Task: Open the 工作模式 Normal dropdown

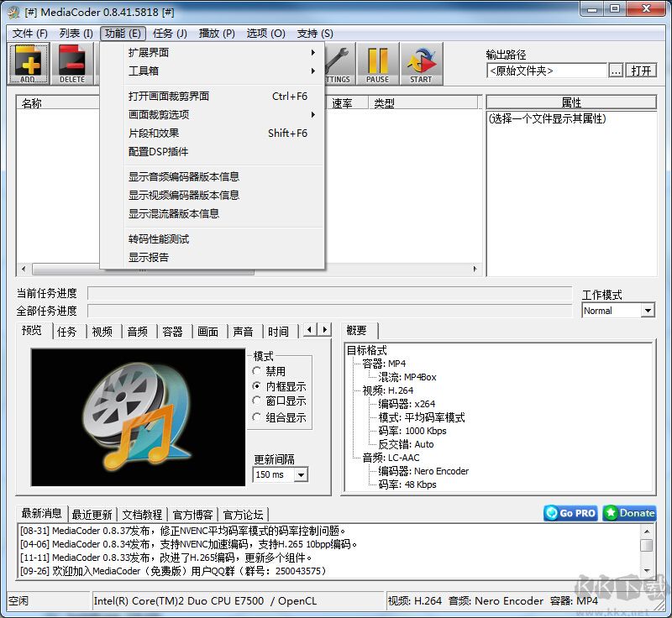Action: tap(649, 311)
